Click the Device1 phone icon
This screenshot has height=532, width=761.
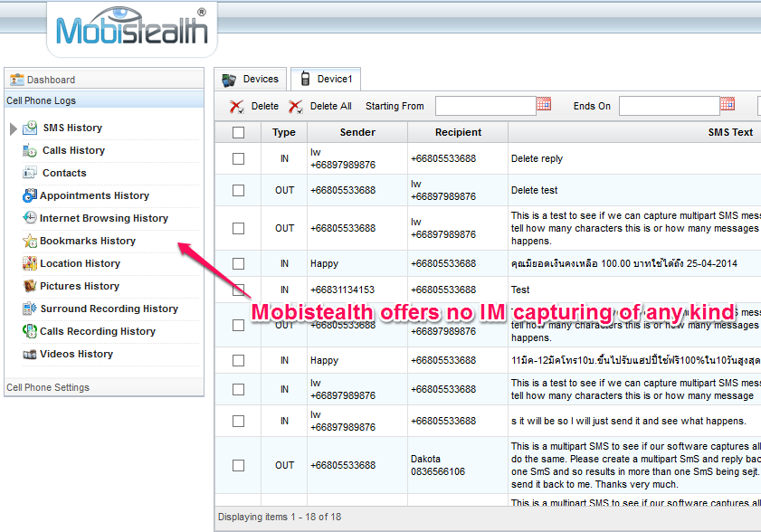305,79
